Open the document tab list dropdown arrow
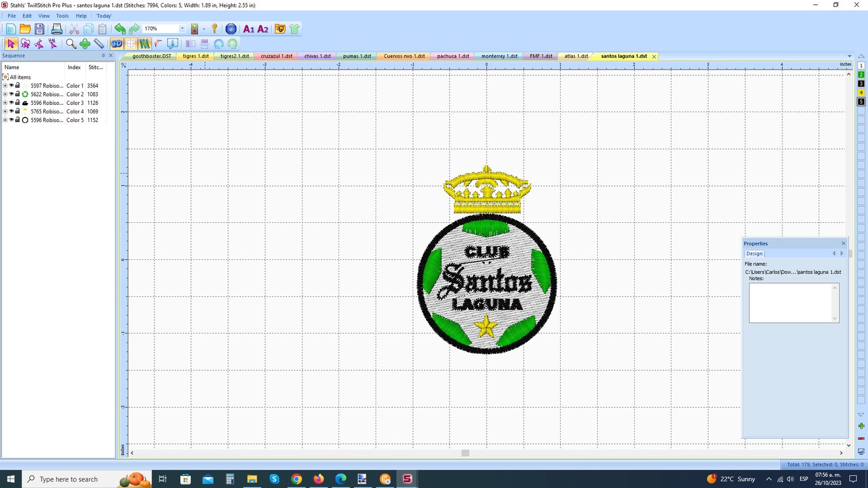 [849, 56]
